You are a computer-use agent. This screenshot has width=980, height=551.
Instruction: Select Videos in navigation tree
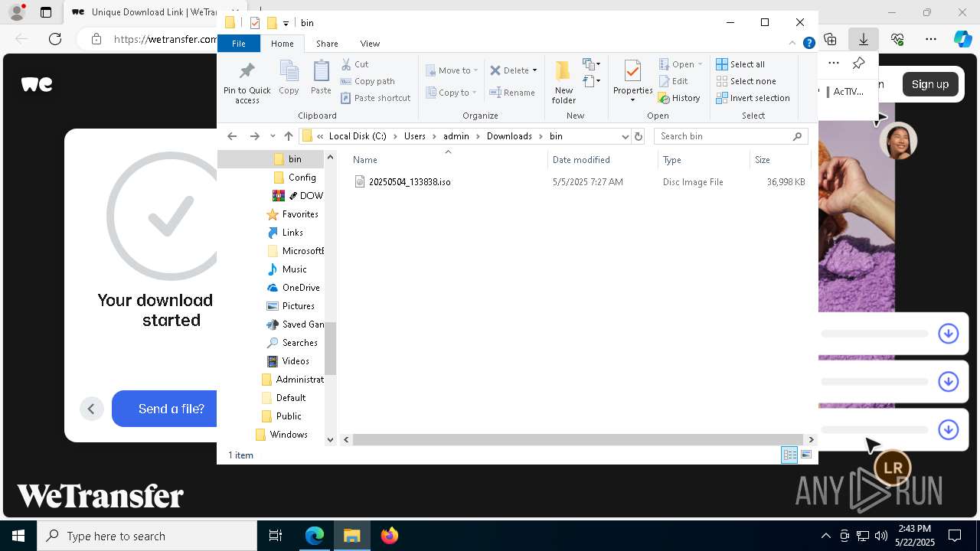288,361
